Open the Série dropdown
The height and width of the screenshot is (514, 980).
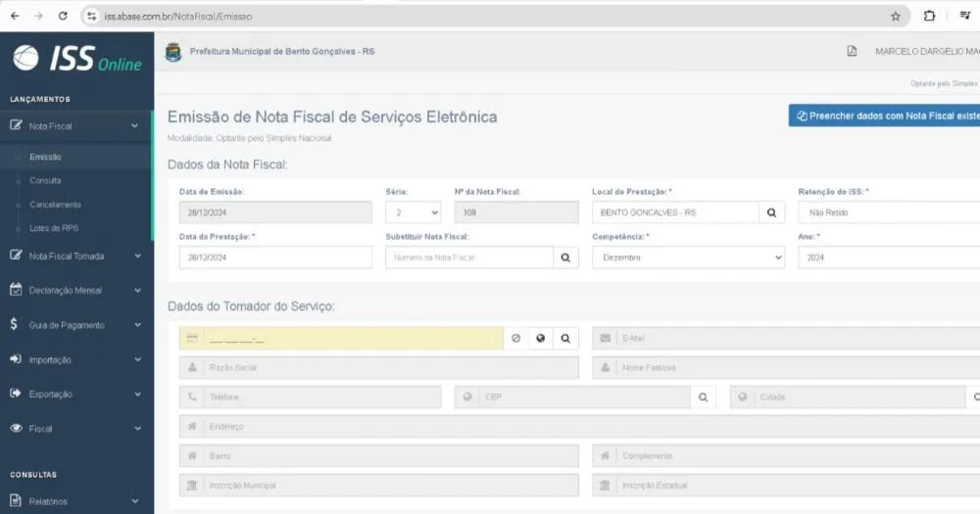pyautogui.click(x=413, y=212)
